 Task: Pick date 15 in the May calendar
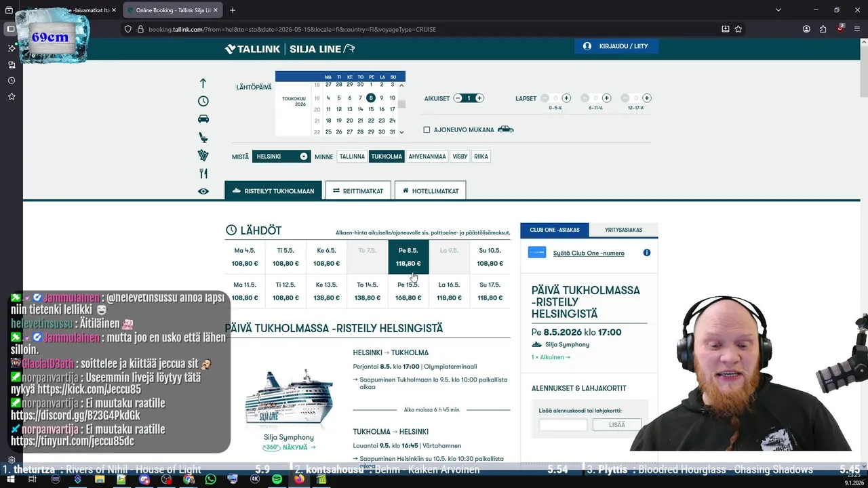[371, 109]
